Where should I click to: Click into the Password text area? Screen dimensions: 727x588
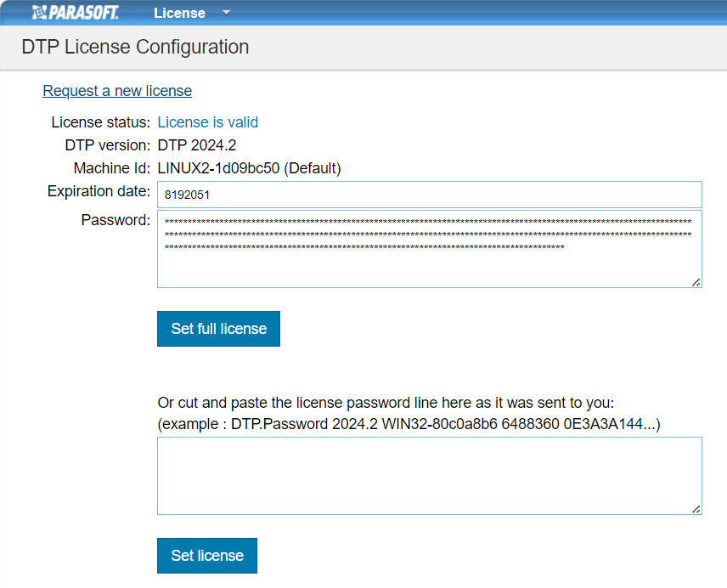click(430, 249)
